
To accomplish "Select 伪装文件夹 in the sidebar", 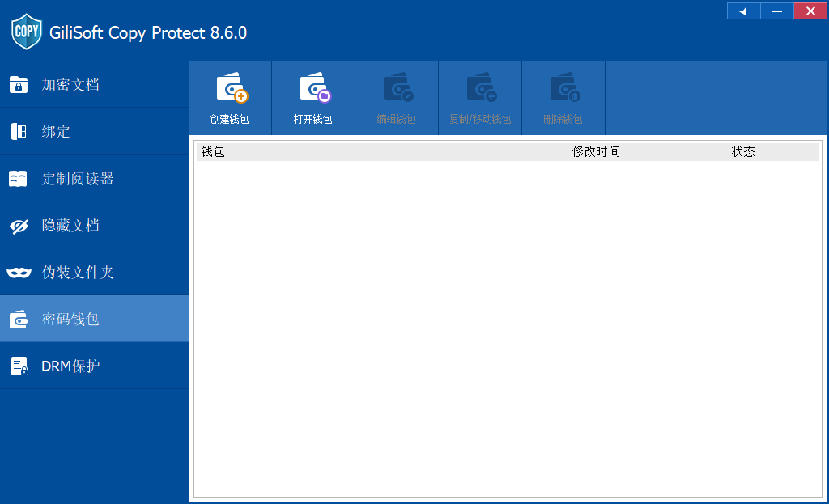I will [x=94, y=272].
